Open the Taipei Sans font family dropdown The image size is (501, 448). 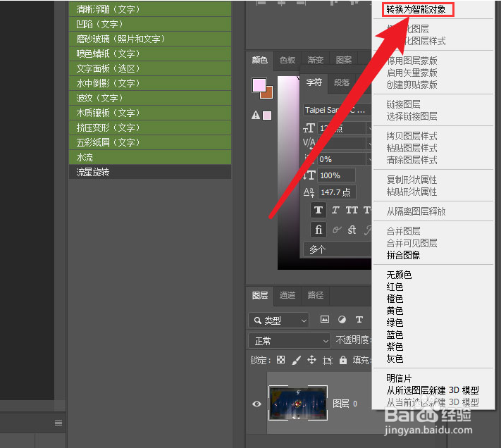[337, 110]
